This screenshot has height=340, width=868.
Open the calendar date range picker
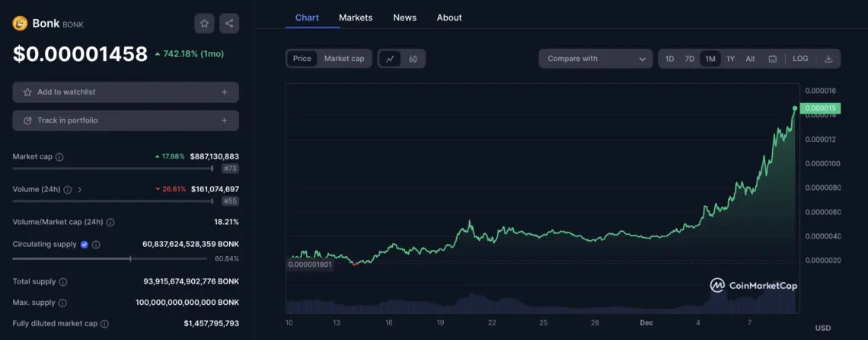click(x=772, y=59)
